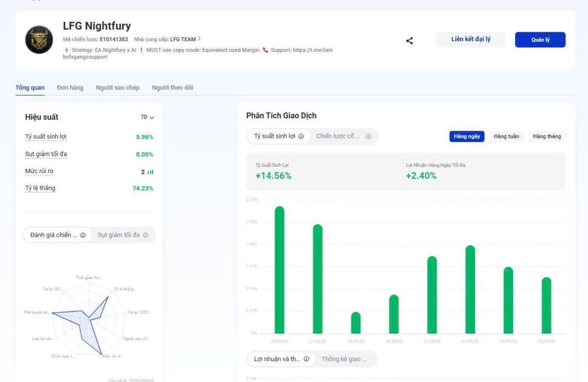Click the 5.96% value
This screenshot has height=382, width=588.
145,137
